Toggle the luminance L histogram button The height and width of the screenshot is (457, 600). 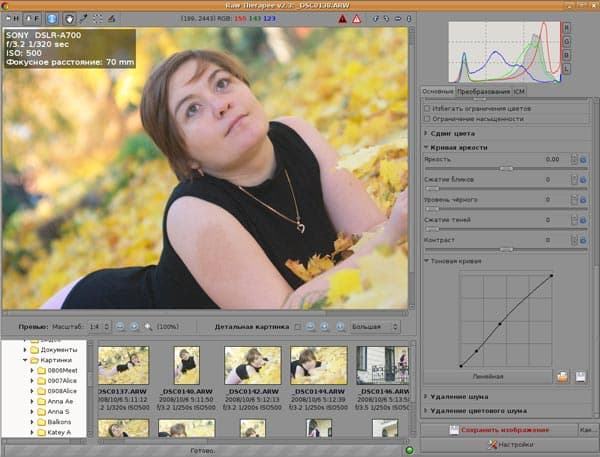coord(567,69)
